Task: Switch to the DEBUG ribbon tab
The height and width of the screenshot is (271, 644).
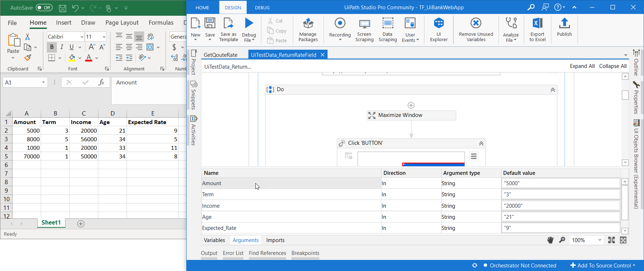Action: pos(262,8)
